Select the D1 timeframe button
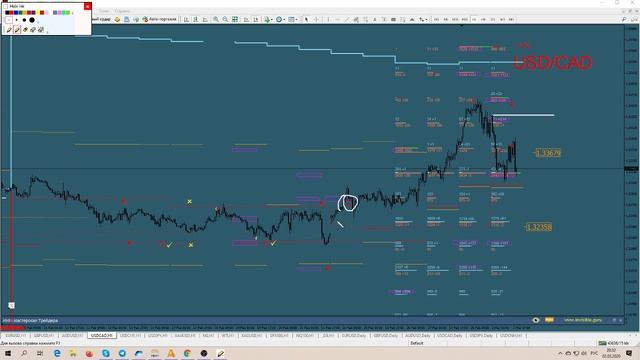 493,19
